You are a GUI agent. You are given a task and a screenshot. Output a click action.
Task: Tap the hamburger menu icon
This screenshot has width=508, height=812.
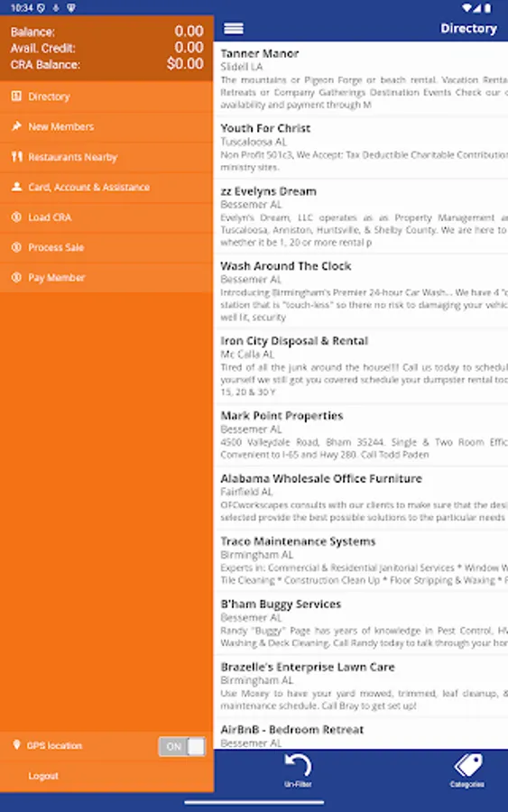(x=234, y=29)
